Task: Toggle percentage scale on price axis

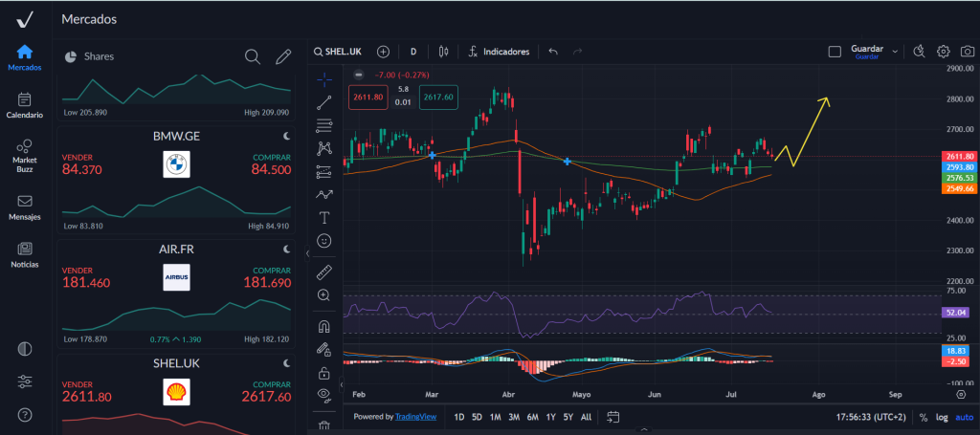Action: tap(924, 418)
